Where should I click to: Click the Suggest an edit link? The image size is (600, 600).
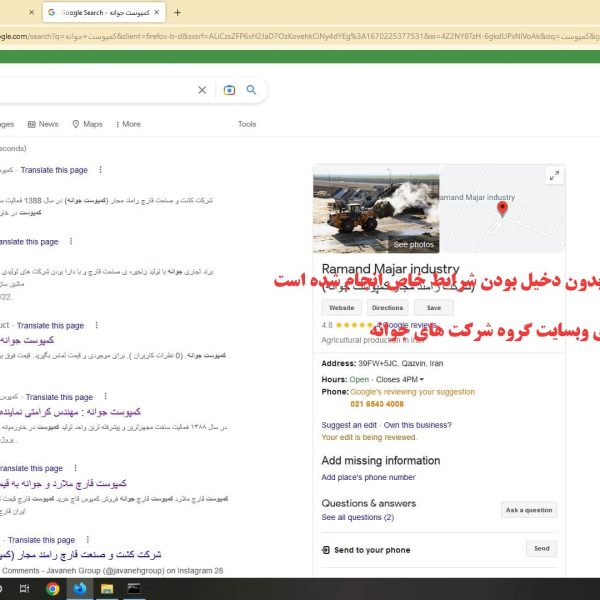350,425
